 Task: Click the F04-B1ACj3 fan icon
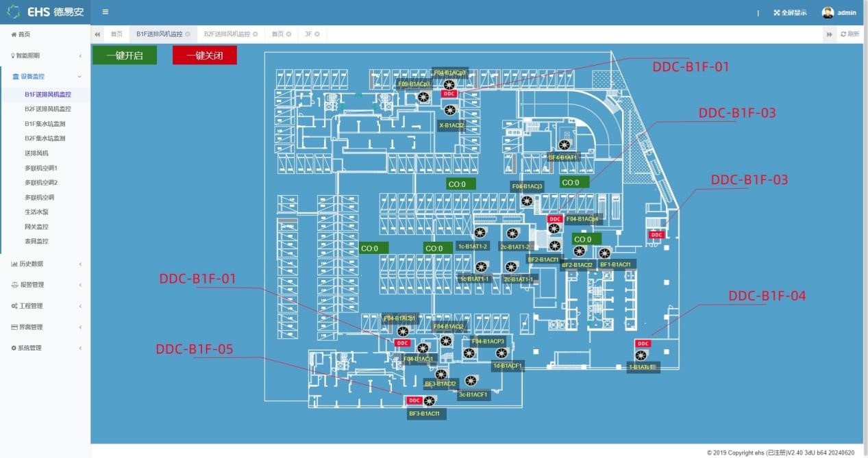tap(526, 201)
